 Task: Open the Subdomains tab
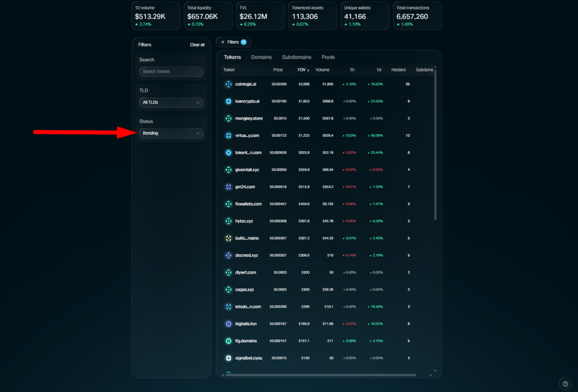point(296,57)
